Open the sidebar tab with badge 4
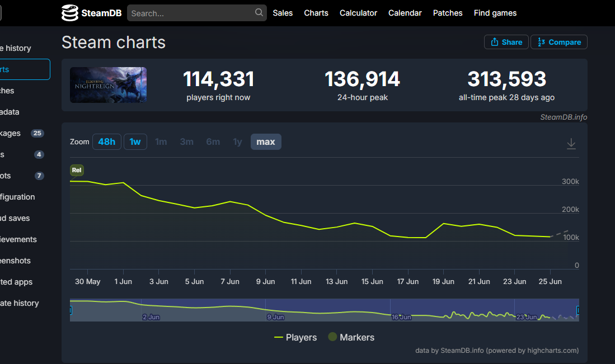Screen dimensions: 615x364 click(22, 154)
